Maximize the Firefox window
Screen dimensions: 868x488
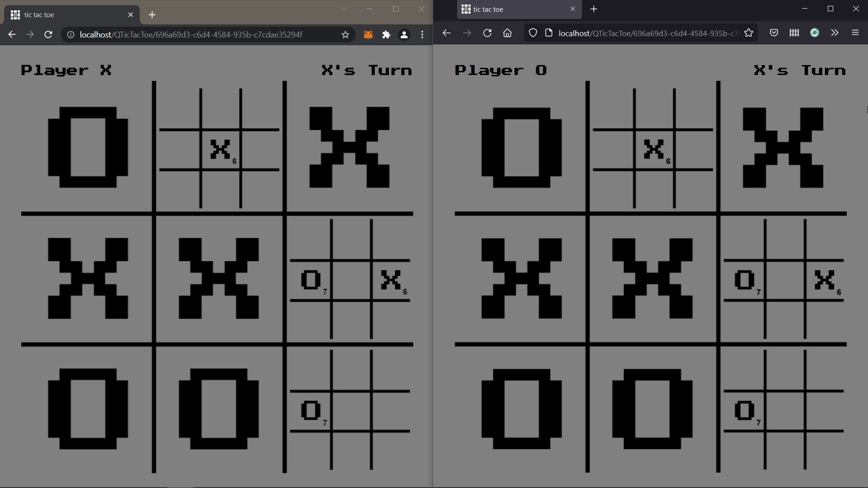[830, 9]
